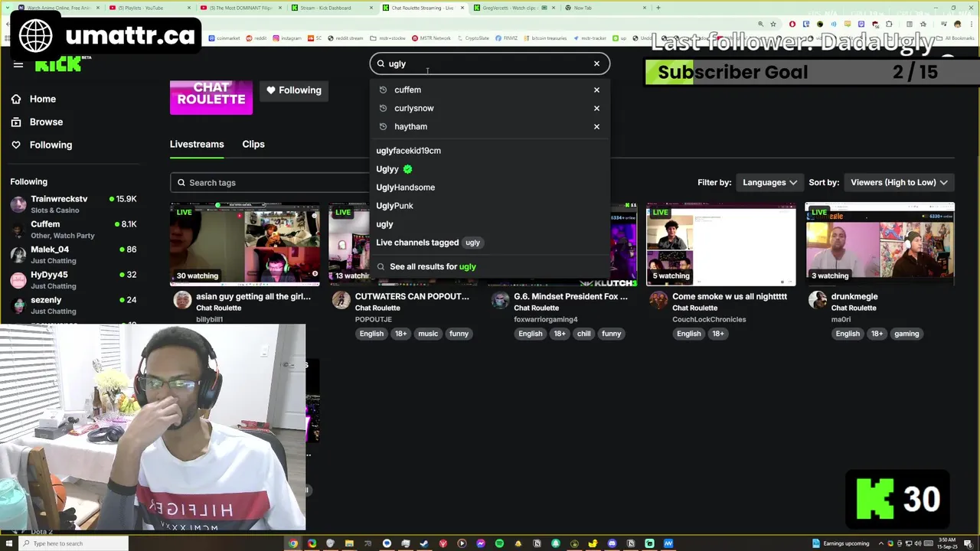Click the Search tags field
The height and width of the screenshot is (551, 980).
269,182
